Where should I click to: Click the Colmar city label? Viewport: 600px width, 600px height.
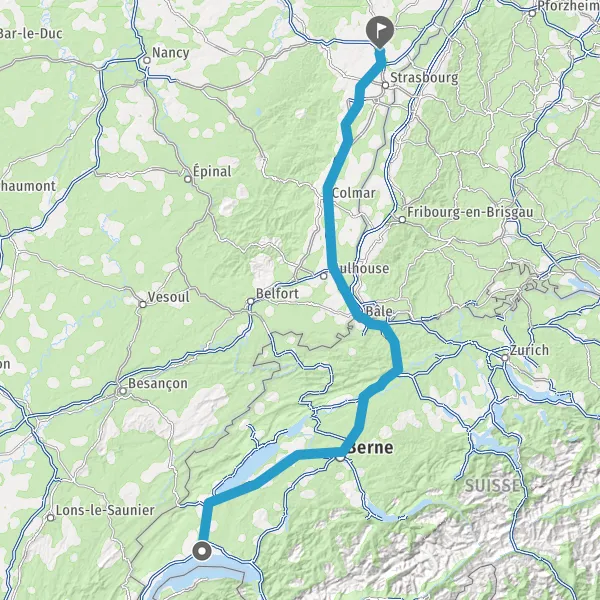pyautogui.click(x=354, y=193)
